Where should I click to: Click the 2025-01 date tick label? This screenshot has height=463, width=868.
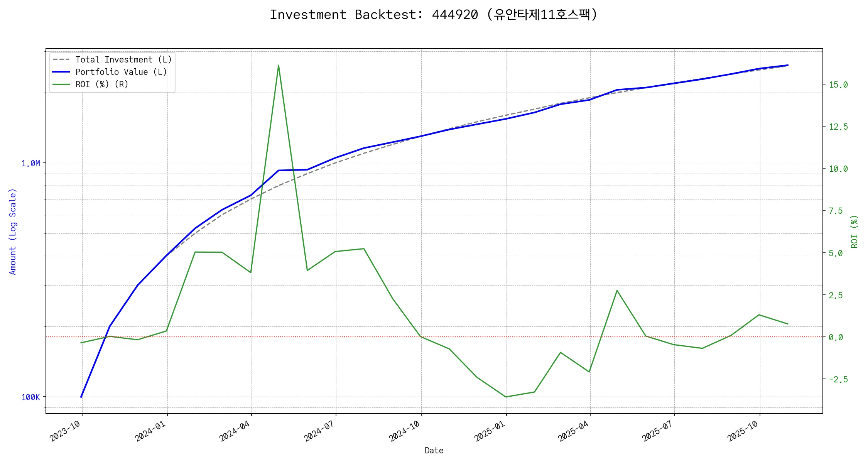[x=490, y=431]
